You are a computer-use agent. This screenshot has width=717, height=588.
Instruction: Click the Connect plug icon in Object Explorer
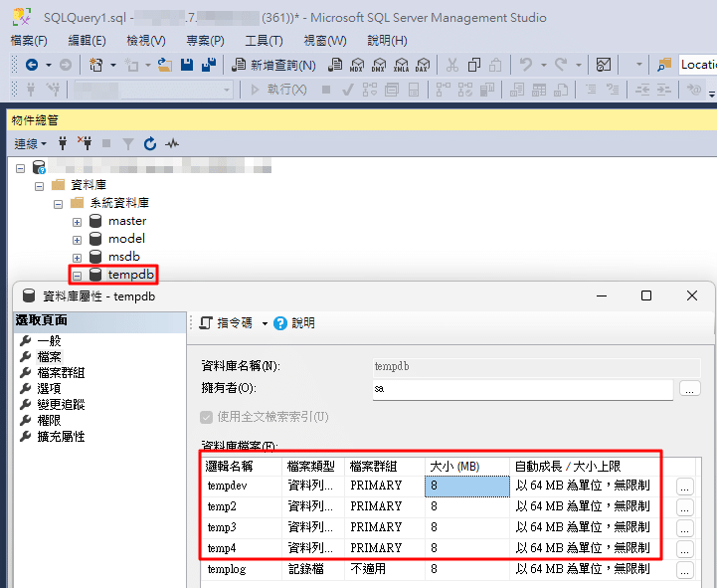pyautogui.click(x=63, y=143)
